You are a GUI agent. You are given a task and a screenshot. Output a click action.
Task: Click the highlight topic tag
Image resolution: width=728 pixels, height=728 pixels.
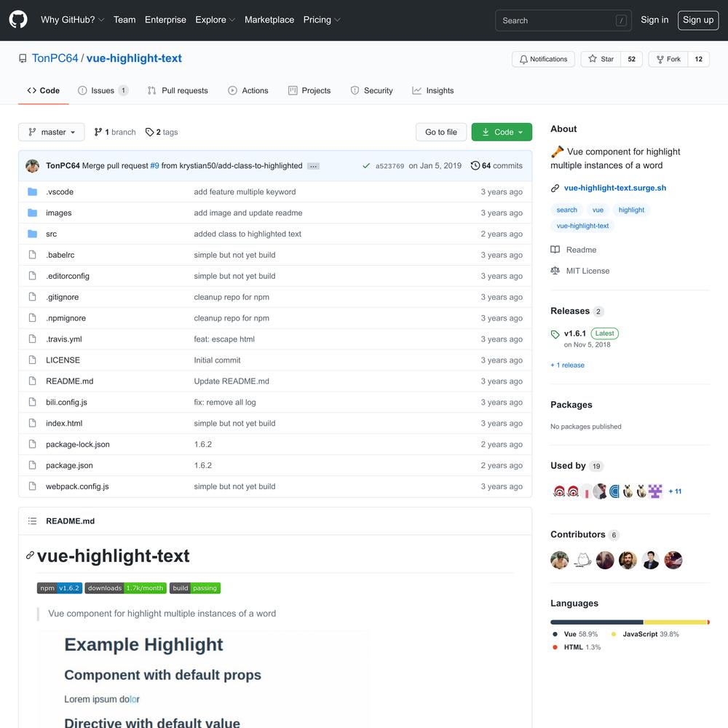tap(631, 210)
